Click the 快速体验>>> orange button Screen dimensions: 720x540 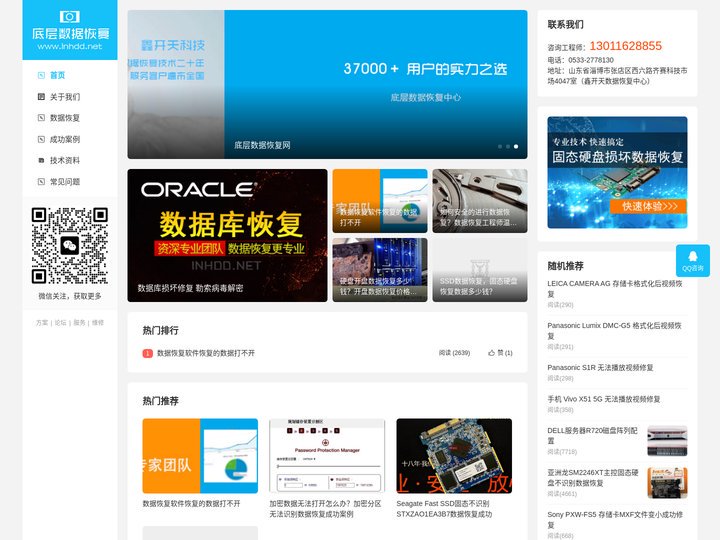coord(648,206)
